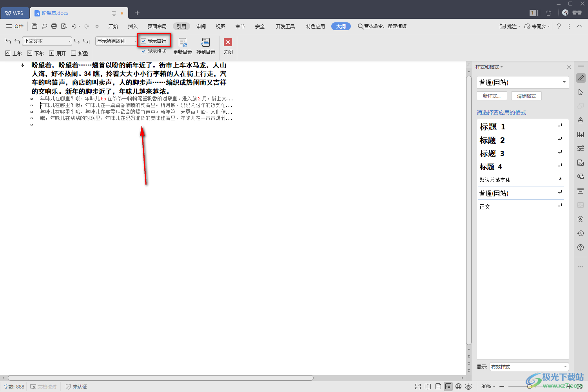Click the 字数: 888 word count
This screenshot has height=392, width=588.
click(x=14, y=387)
